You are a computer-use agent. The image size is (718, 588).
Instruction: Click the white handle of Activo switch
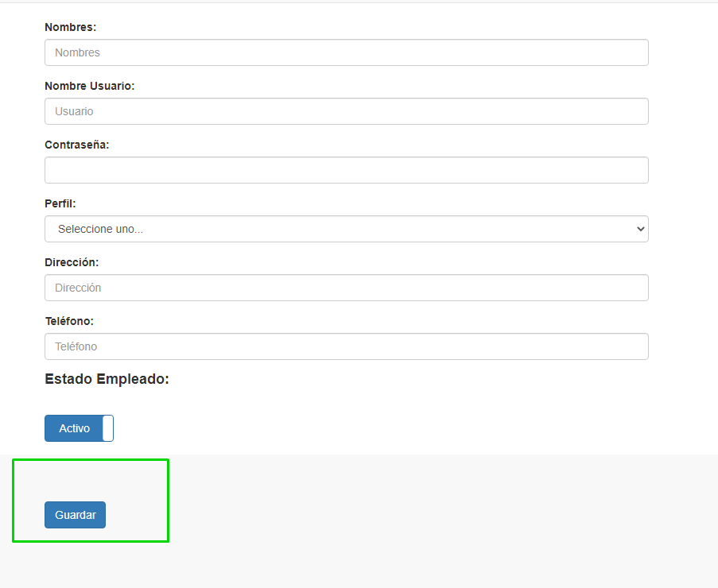tap(108, 428)
